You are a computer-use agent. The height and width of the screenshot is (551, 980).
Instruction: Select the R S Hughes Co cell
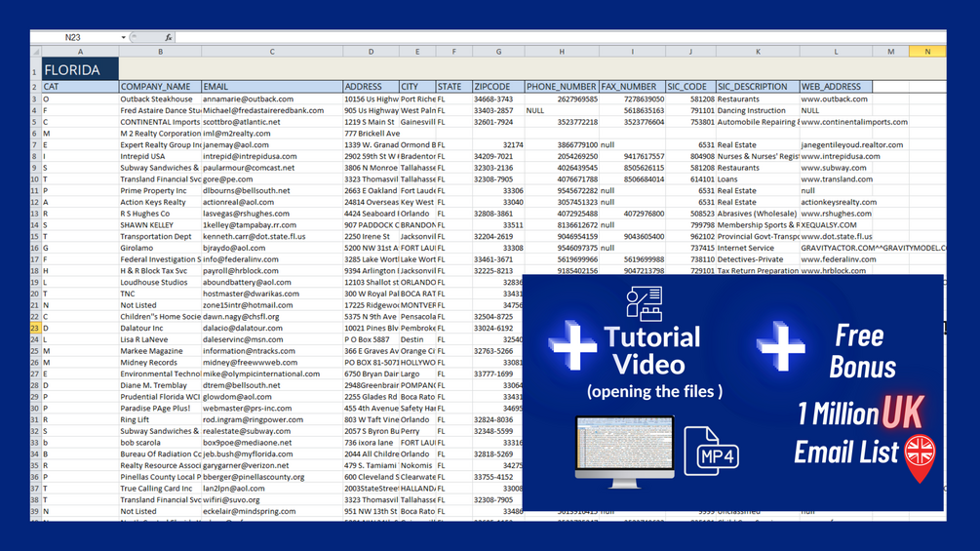click(x=160, y=214)
